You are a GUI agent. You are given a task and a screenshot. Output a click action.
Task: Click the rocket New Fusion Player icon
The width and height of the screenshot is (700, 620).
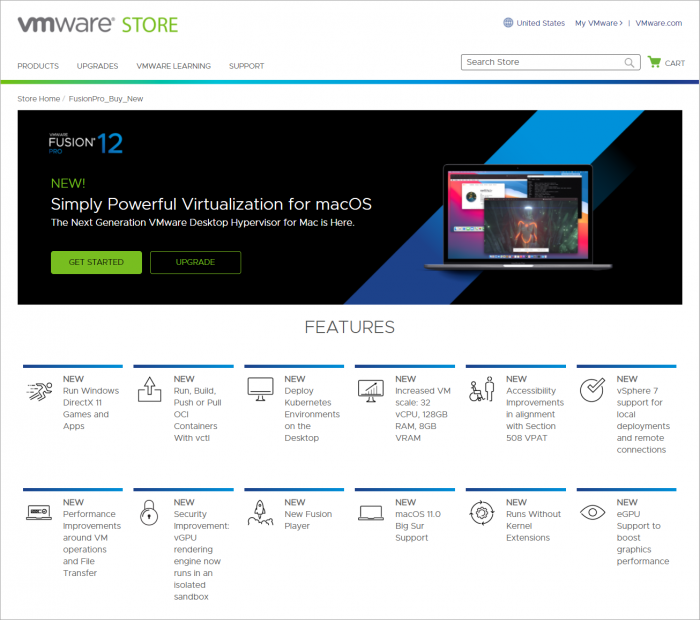260,512
